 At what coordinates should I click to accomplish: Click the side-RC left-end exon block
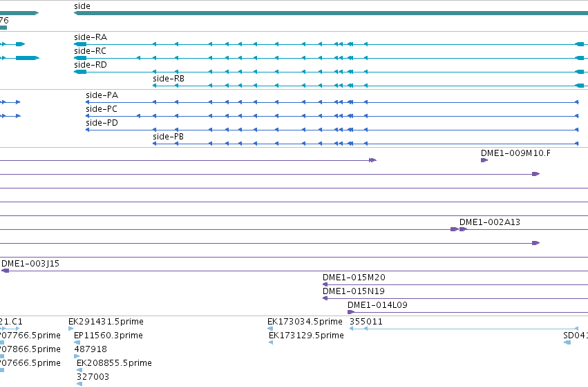point(80,58)
